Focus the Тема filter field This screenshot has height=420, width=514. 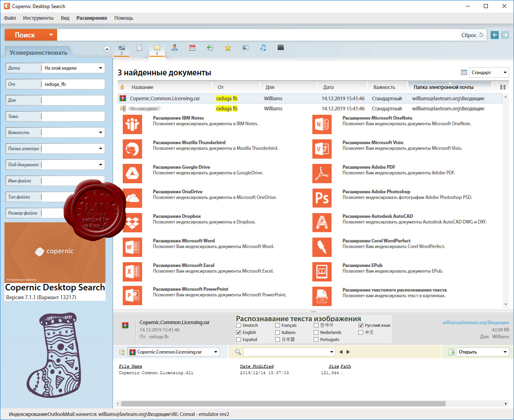point(73,116)
